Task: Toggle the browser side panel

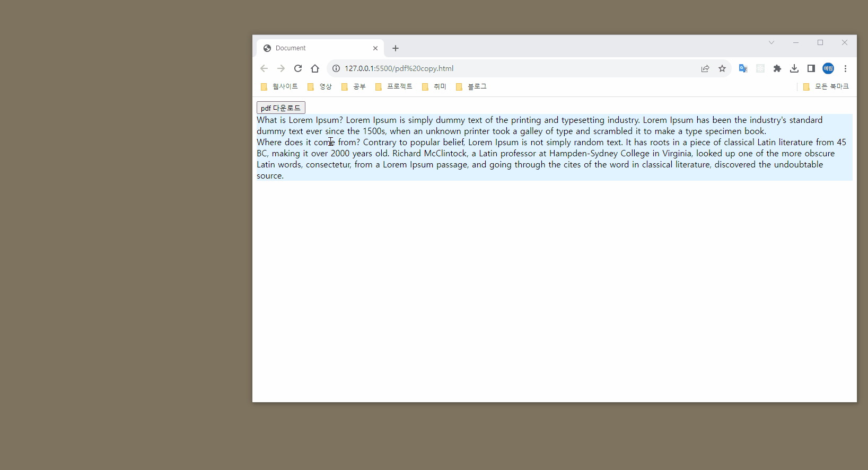Action: (811, 68)
